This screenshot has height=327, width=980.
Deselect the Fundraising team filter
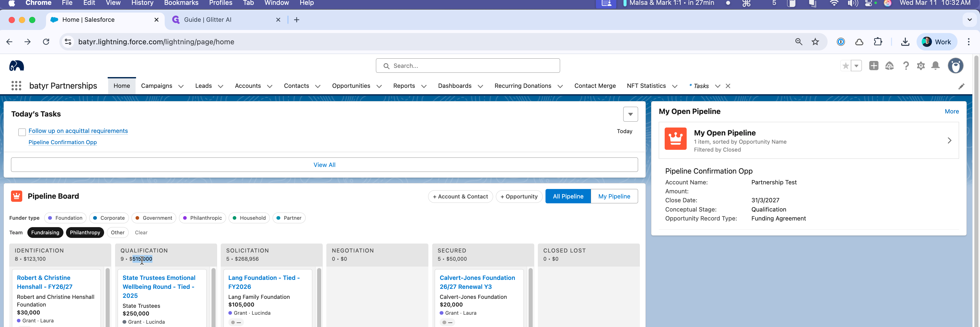(x=45, y=233)
